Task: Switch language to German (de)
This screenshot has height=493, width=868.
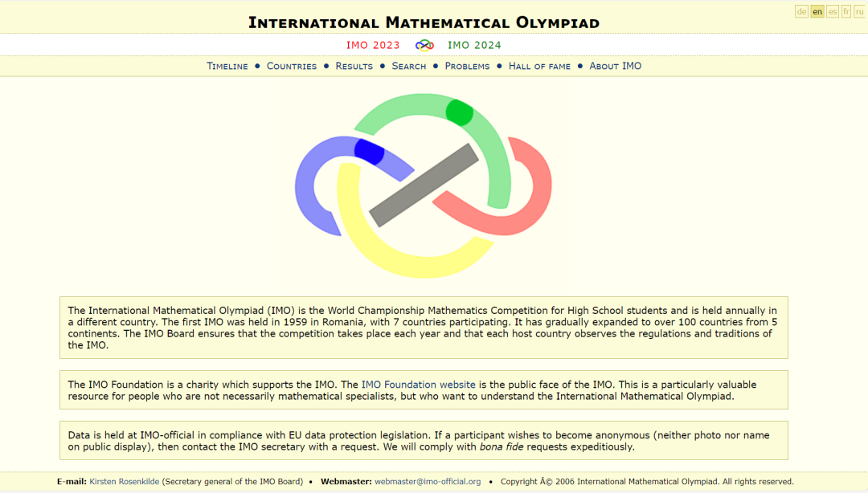Action: pos(801,11)
